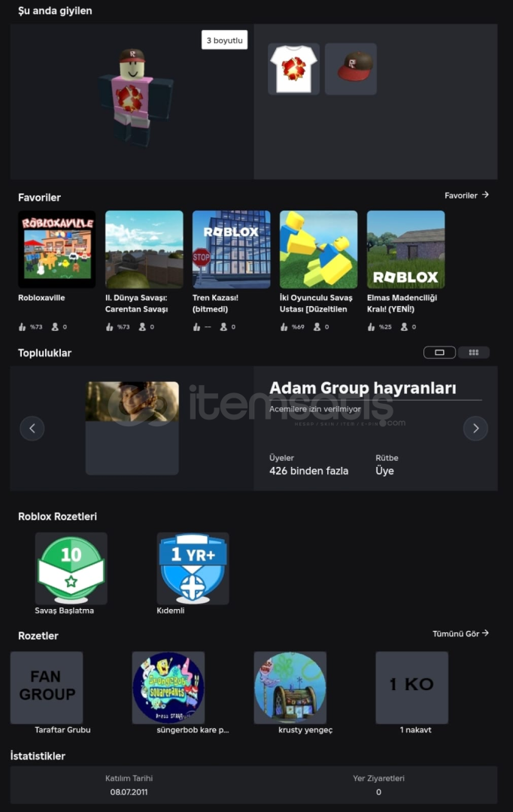Image resolution: width=513 pixels, height=812 pixels.
Task: Click the Yer Ziyaretleri value 0
Action: coord(379,792)
